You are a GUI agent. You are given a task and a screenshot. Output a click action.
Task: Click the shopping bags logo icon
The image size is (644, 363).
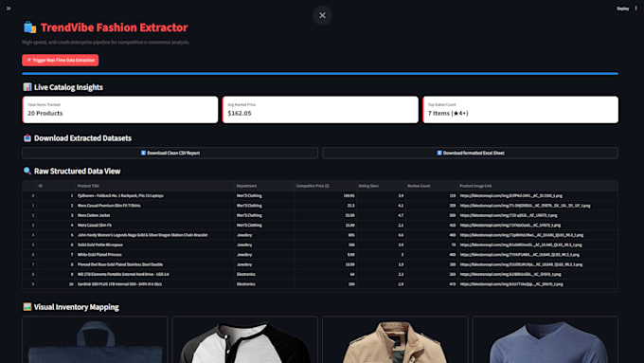point(29,27)
